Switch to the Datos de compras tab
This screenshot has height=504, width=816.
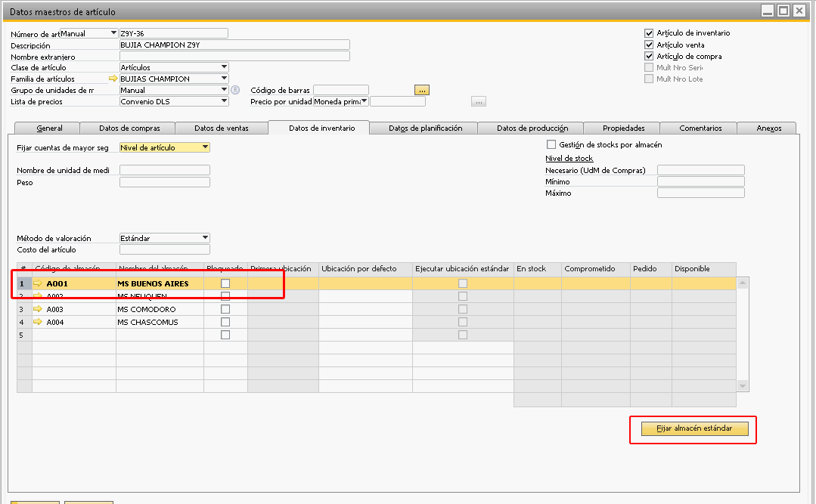126,128
